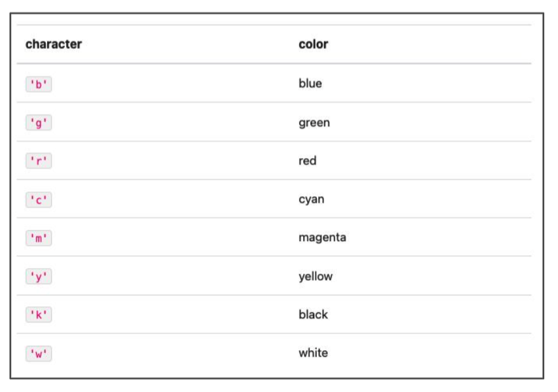Click the 'color' column header

tap(313, 44)
